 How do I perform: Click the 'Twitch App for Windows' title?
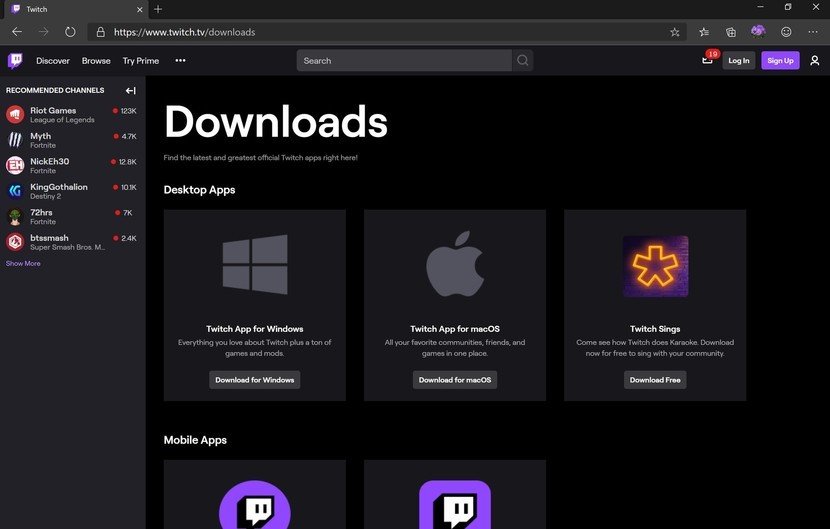pyautogui.click(x=255, y=329)
